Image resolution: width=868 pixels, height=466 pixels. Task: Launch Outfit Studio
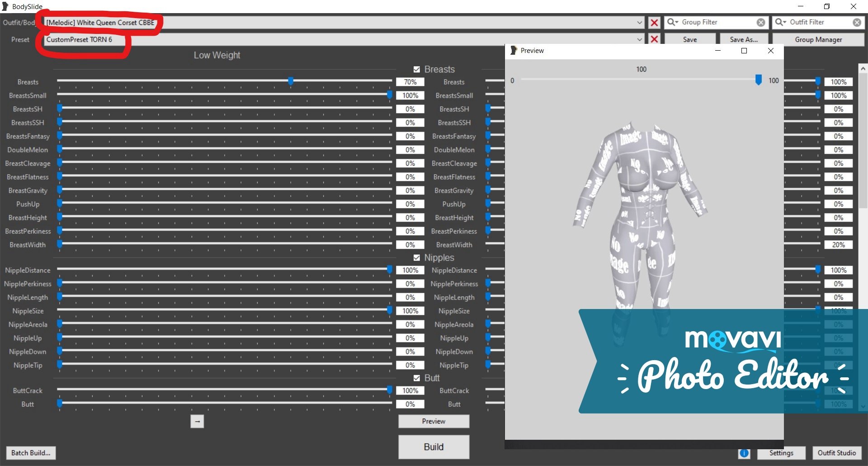[836, 453]
